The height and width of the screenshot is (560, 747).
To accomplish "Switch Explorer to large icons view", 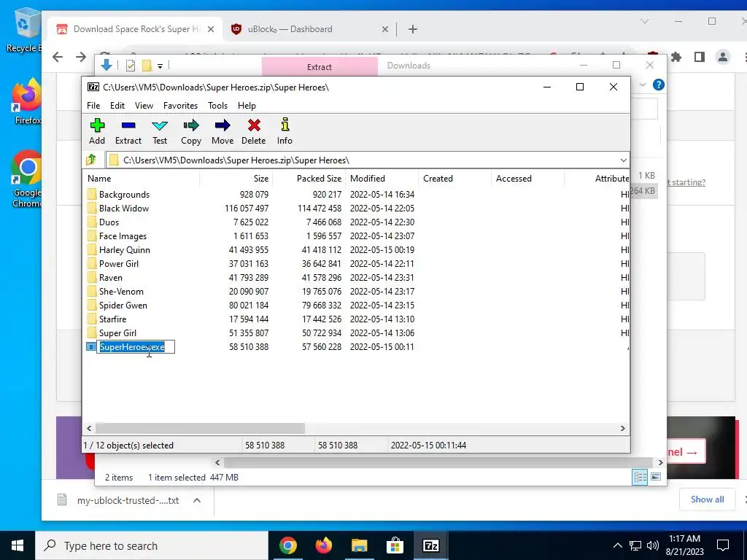I will pos(656,477).
